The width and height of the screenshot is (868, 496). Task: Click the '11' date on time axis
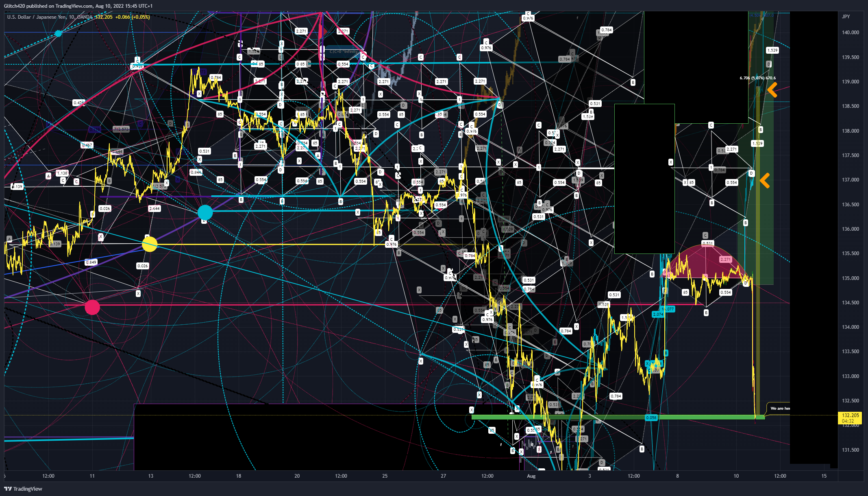tap(92, 476)
